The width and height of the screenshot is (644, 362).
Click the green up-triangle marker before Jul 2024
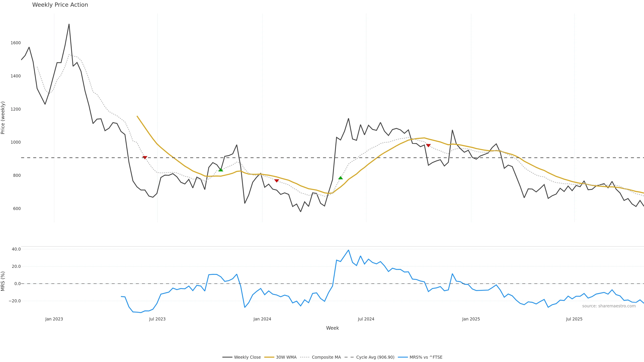click(340, 178)
